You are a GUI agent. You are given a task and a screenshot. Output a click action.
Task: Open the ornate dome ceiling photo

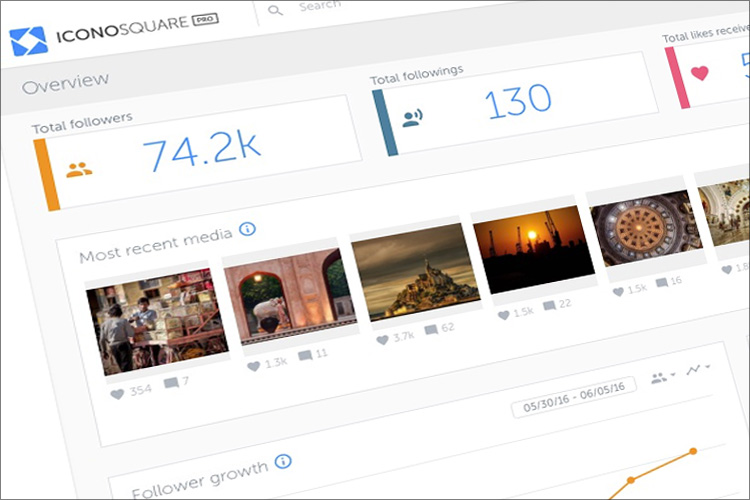[646, 228]
